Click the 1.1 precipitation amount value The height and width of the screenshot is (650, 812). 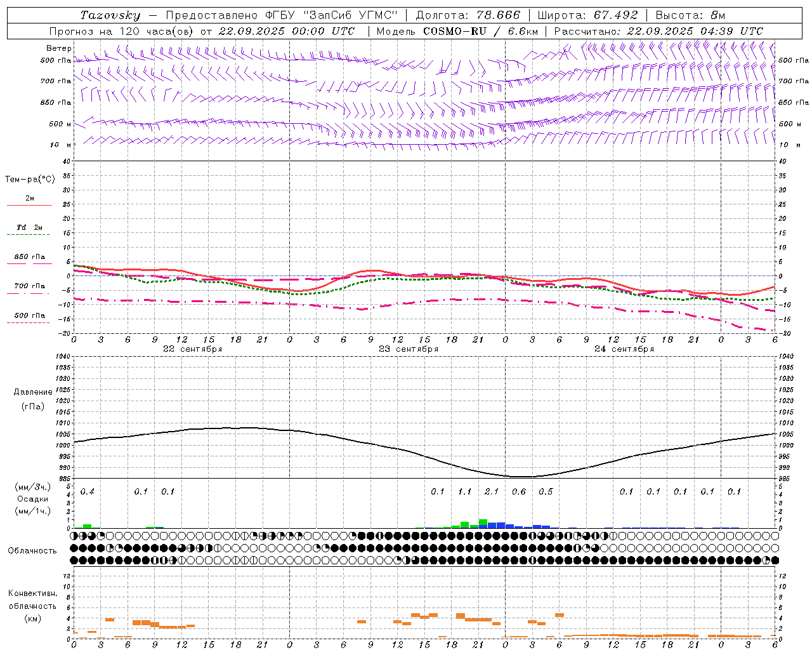(x=465, y=492)
